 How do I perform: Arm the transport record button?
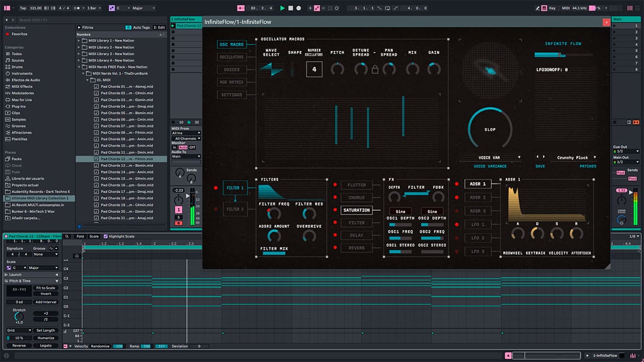pyautogui.click(x=299, y=8)
